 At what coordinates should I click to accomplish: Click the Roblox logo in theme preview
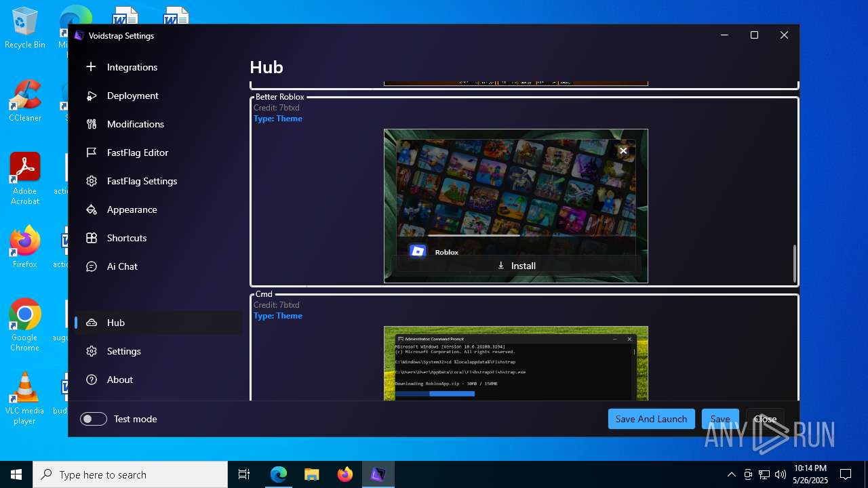coord(418,251)
